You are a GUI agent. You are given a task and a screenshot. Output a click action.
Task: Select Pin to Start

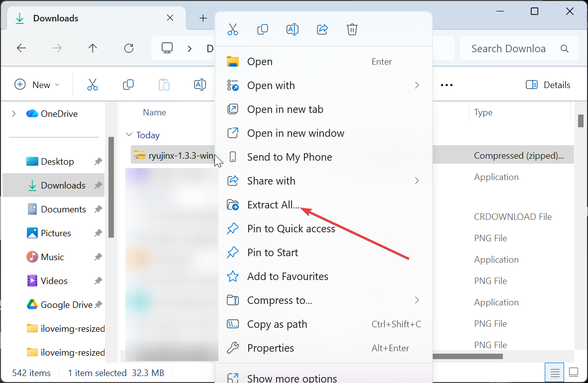(x=325, y=253)
